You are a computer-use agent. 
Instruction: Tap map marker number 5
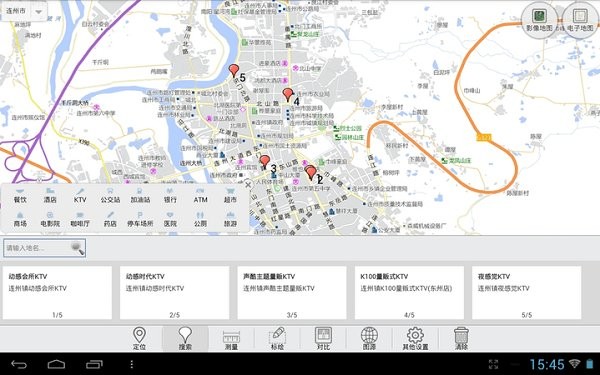tap(234, 70)
